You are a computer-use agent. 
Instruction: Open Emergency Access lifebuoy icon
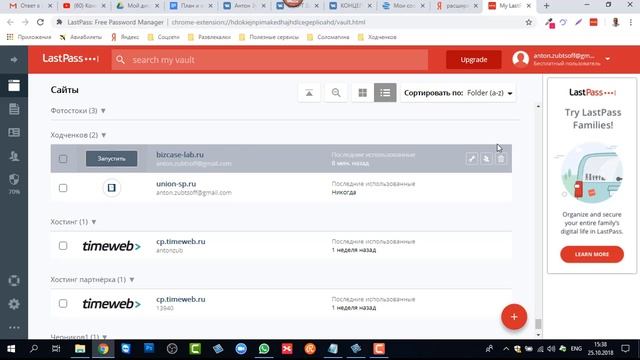[14, 281]
